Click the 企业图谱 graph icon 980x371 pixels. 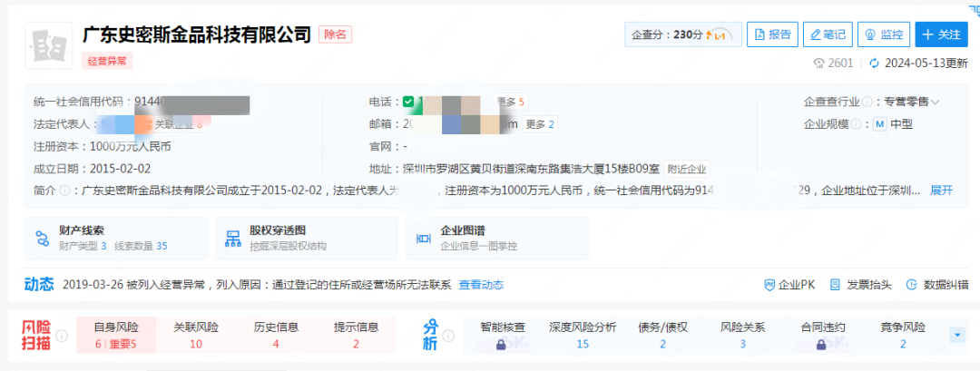pos(424,239)
